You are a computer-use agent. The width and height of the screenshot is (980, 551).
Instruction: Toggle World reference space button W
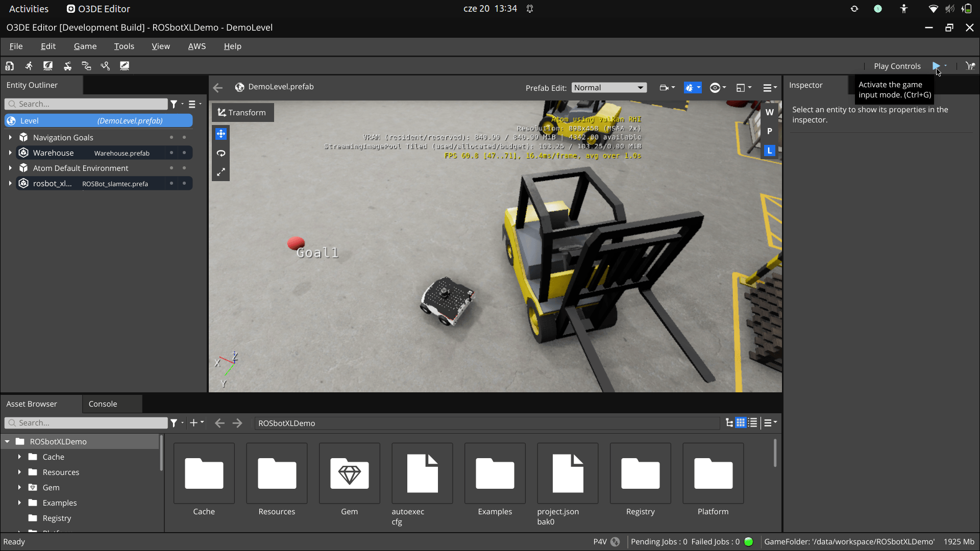tap(770, 112)
